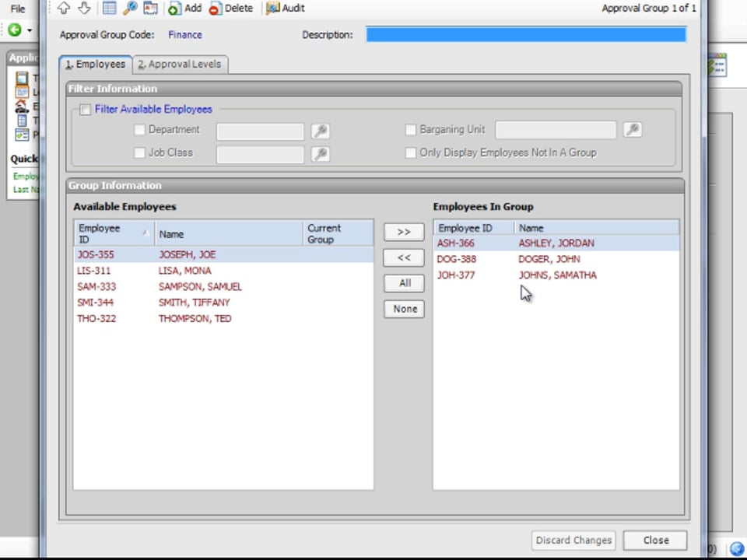Open the File menu
This screenshot has width=747, height=560.
17,9
